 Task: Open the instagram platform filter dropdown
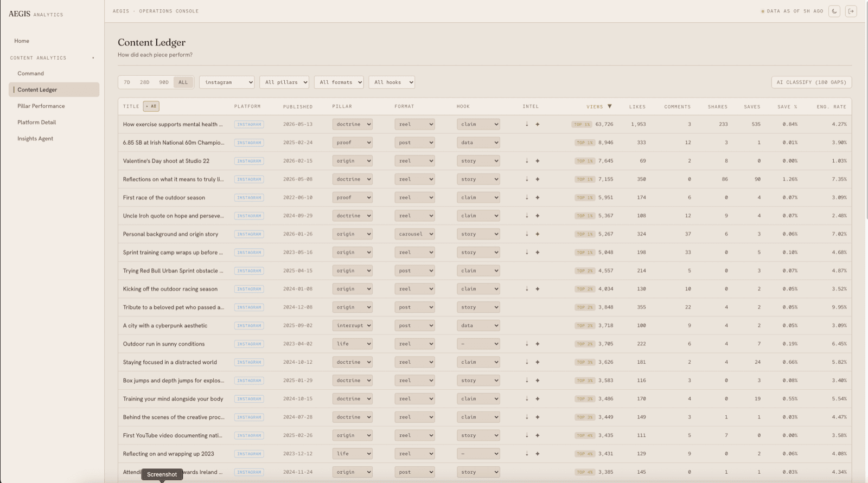pyautogui.click(x=227, y=82)
